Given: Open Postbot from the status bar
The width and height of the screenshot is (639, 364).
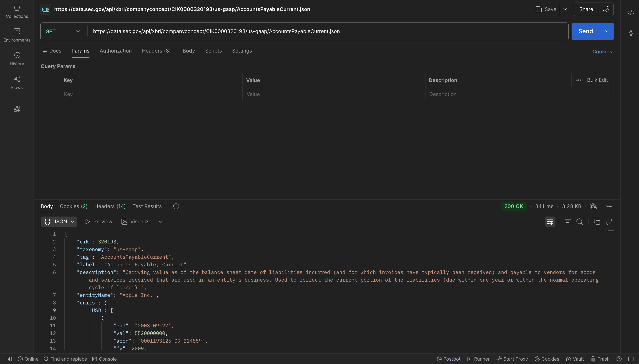Looking at the screenshot, I should pos(448,359).
